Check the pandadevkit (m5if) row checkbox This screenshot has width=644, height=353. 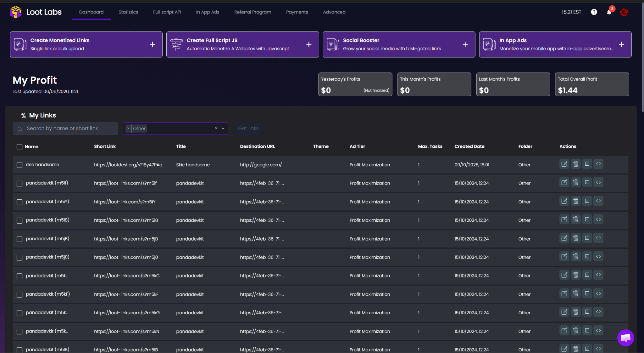tap(19, 184)
